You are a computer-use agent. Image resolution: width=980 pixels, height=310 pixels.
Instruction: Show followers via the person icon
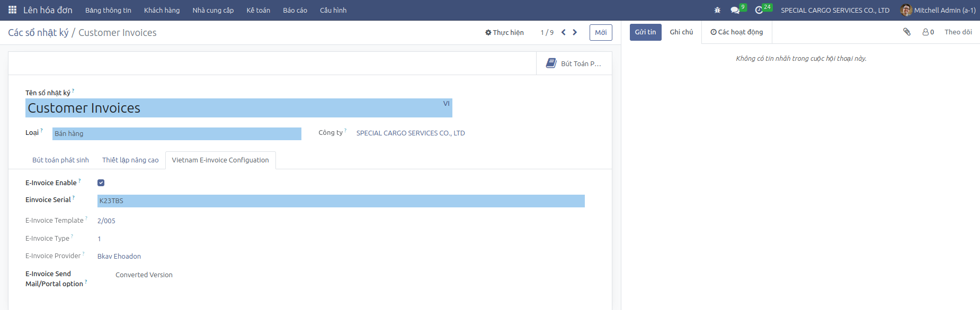click(x=928, y=32)
